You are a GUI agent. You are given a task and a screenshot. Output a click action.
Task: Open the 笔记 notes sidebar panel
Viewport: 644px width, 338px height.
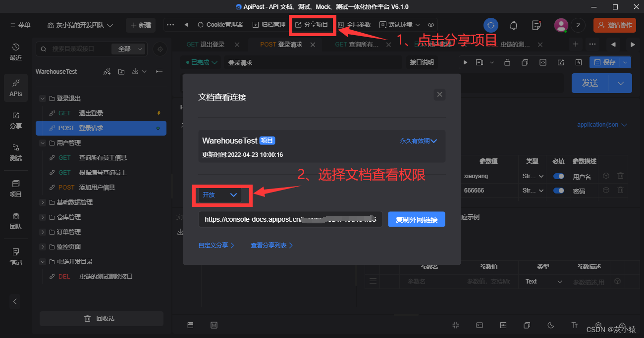[x=16, y=257]
